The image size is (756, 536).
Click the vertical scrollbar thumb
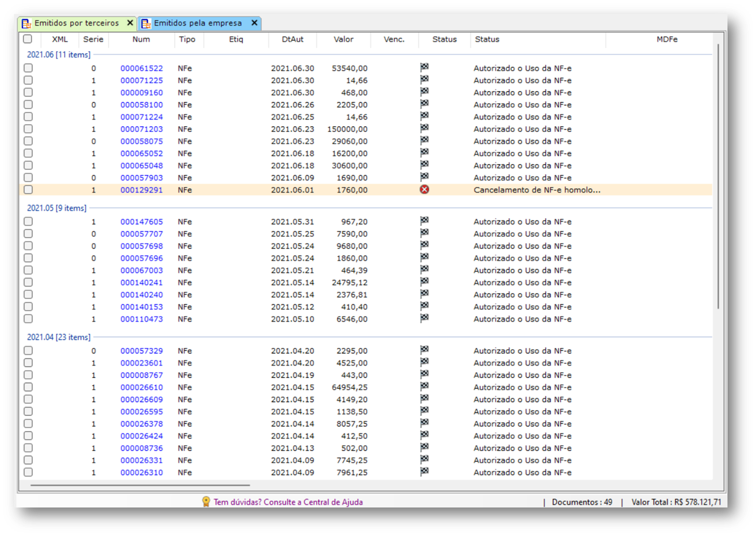pyautogui.click(x=718, y=176)
